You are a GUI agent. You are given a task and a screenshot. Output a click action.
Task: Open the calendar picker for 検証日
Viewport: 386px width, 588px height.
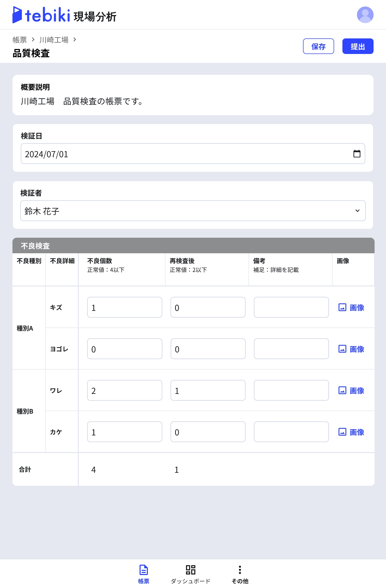pos(357,154)
